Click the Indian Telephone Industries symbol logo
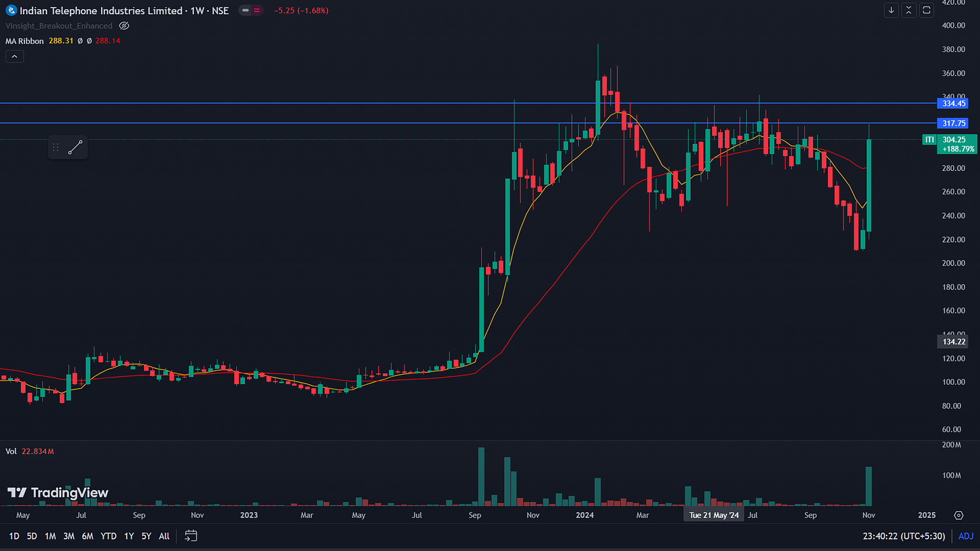The width and height of the screenshot is (980, 551). click(9, 11)
